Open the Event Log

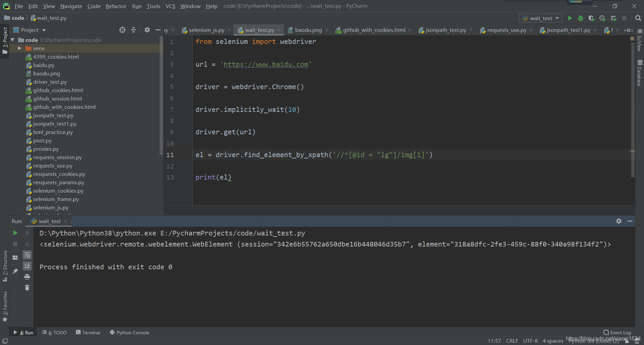(x=617, y=332)
